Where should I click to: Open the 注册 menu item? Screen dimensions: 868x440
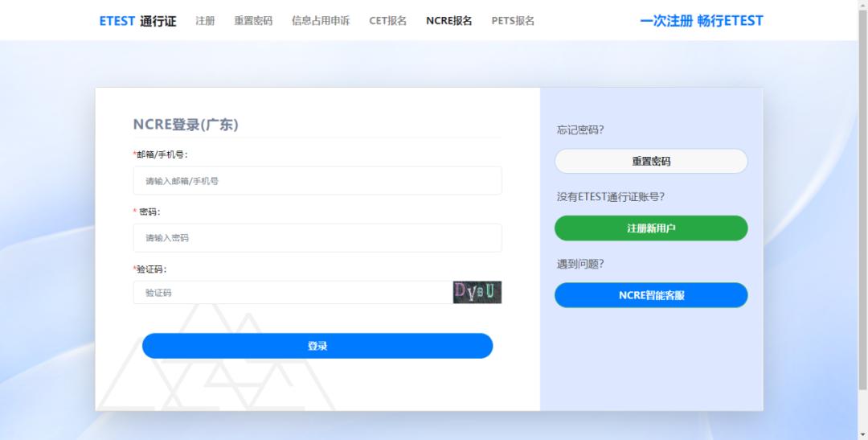pyautogui.click(x=205, y=21)
